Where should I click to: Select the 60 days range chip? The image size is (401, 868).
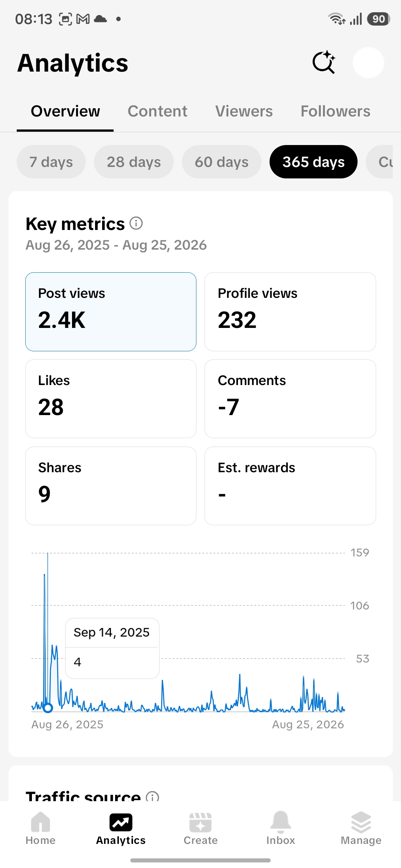[222, 162]
